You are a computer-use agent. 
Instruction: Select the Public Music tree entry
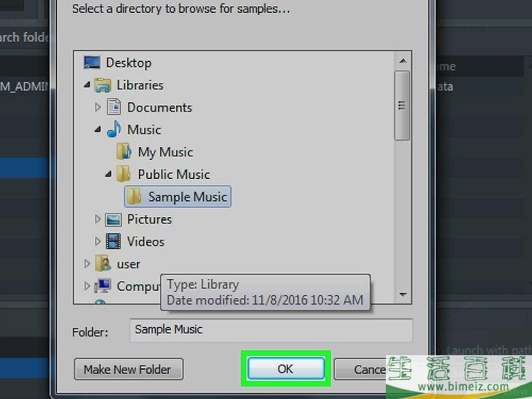tap(173, 175)
